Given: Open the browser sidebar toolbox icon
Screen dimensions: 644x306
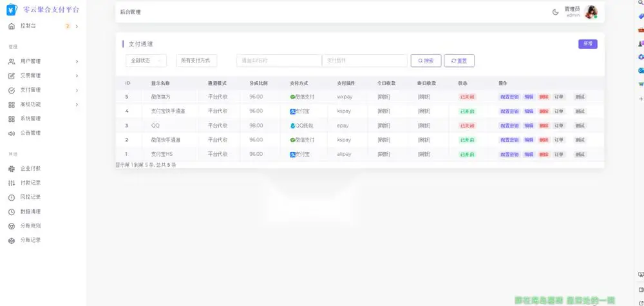Looking at the screenshot, I should point(641,30).
